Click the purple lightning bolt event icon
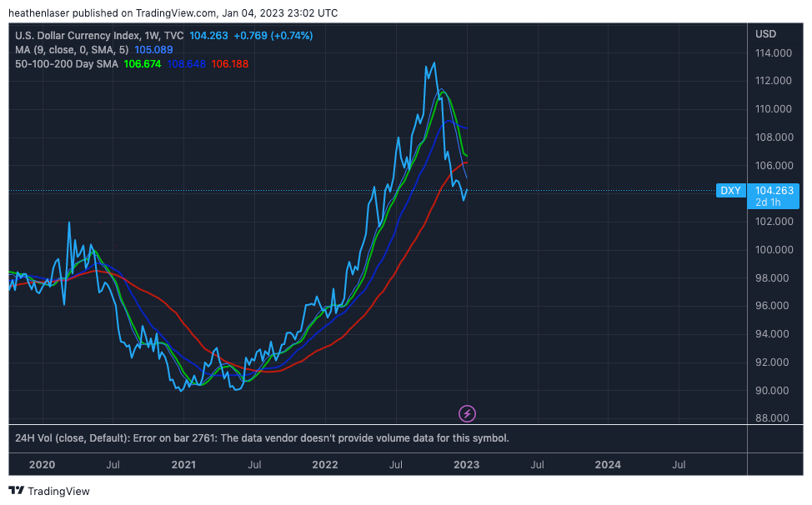812x505 pixels. point(467,413)
